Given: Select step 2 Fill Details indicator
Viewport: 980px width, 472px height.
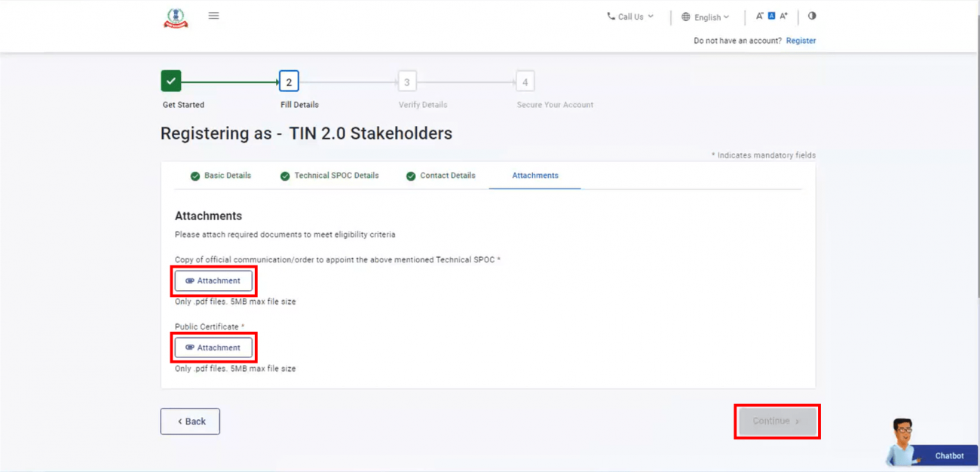Looking at the screenshot, I should point(289,82).
